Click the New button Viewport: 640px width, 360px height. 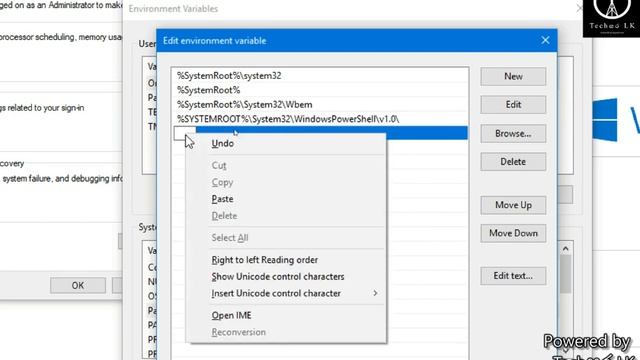pyautogui.click(x=513, y=76)
